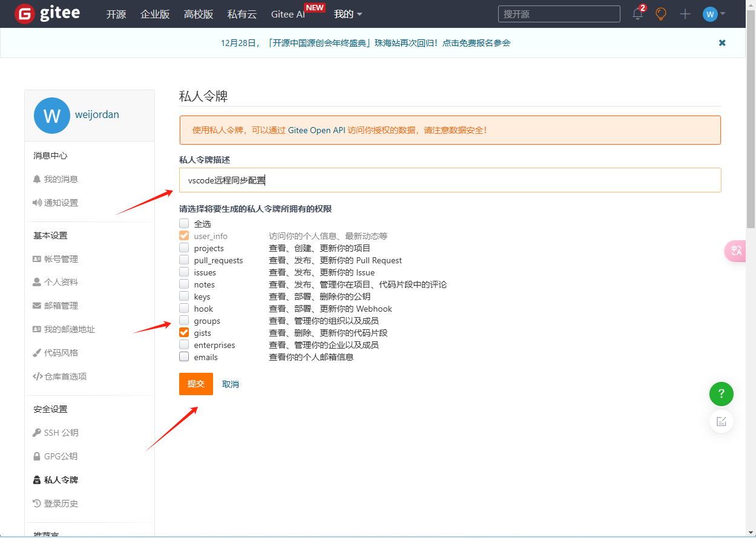Viewport: 756px width, 538px height.
Task: Open the user account dropdown at top right
Action: coord(714,14)
